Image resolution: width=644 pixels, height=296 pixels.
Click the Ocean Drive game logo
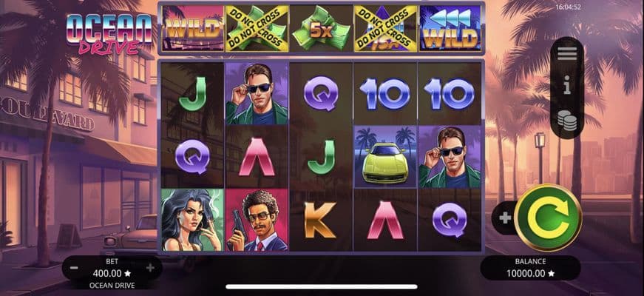tap(109, 35)
